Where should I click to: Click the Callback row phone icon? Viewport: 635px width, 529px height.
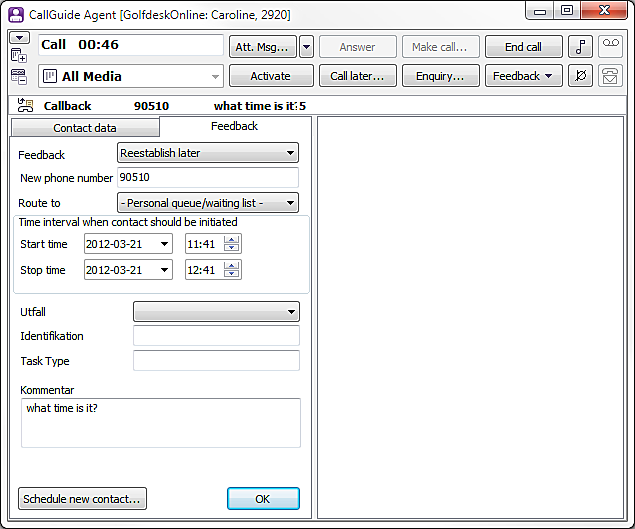click(26, 106)
